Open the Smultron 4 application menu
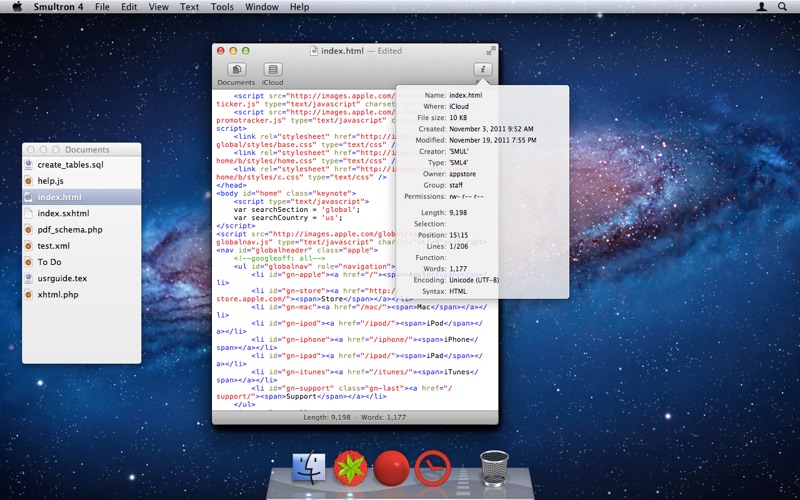Viewport: 800px width, 500px height. [59, 7]
